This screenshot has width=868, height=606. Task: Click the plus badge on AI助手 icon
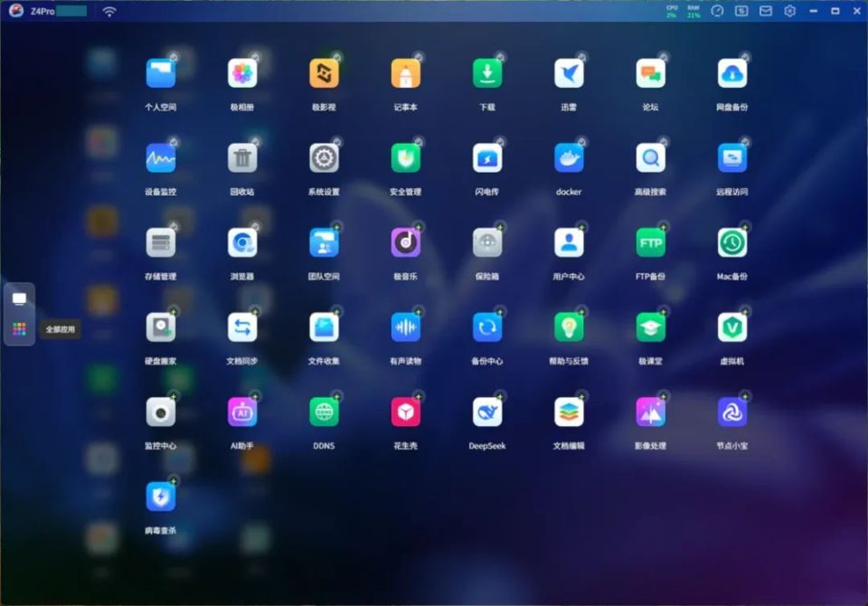pos(255,397)
